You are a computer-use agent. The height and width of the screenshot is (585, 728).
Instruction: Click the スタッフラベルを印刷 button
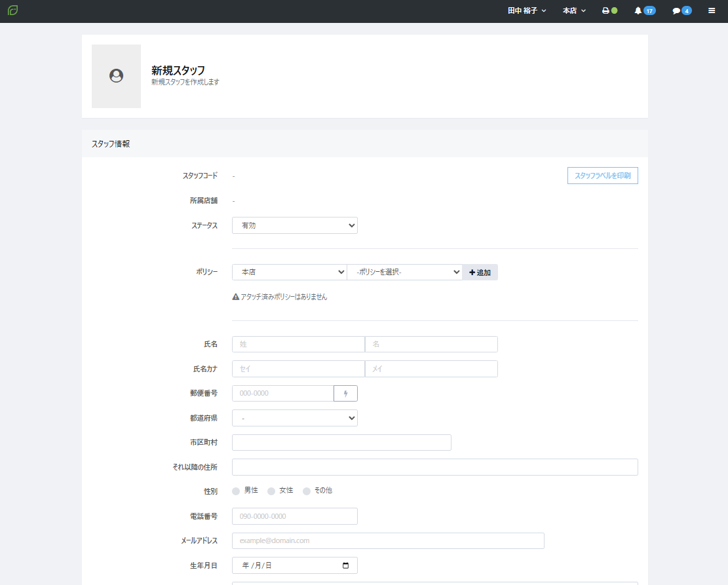[602, 176]
